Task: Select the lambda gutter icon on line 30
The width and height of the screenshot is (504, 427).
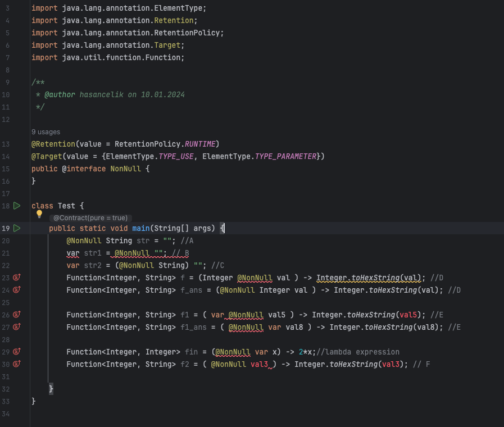Action: click(x=16, y=364)
